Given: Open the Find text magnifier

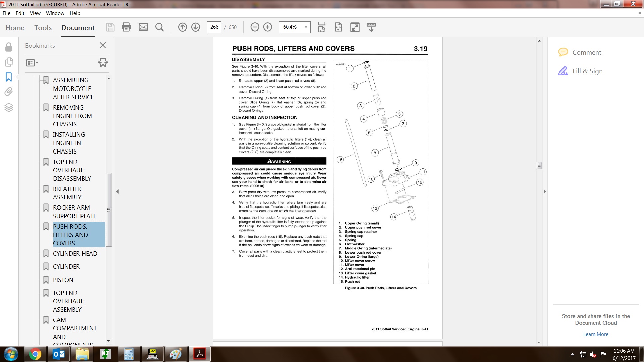Looking at the screenshot, I should pos(160,27).
